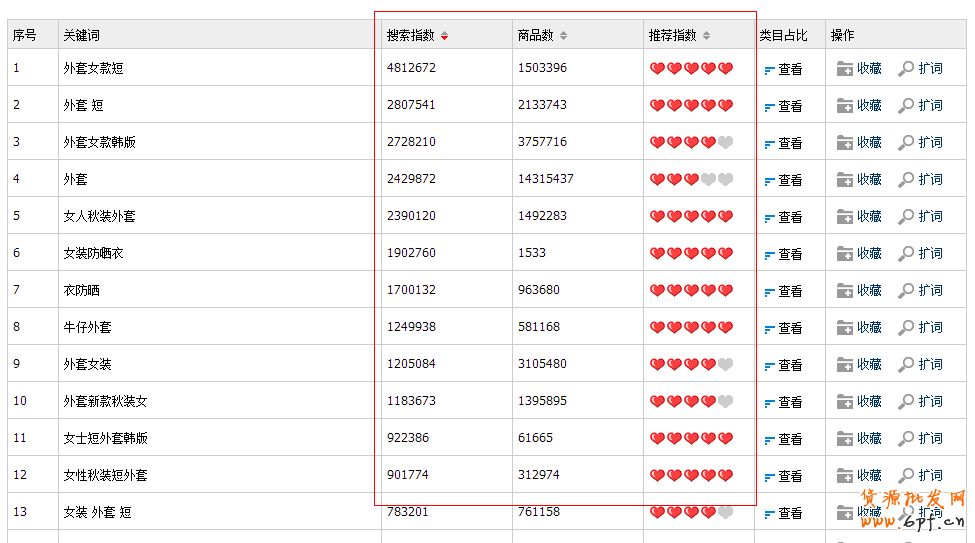Click the folder icon in row 1
The height and width of the screenshot is (543, 975).
click(x=844, y=69)
